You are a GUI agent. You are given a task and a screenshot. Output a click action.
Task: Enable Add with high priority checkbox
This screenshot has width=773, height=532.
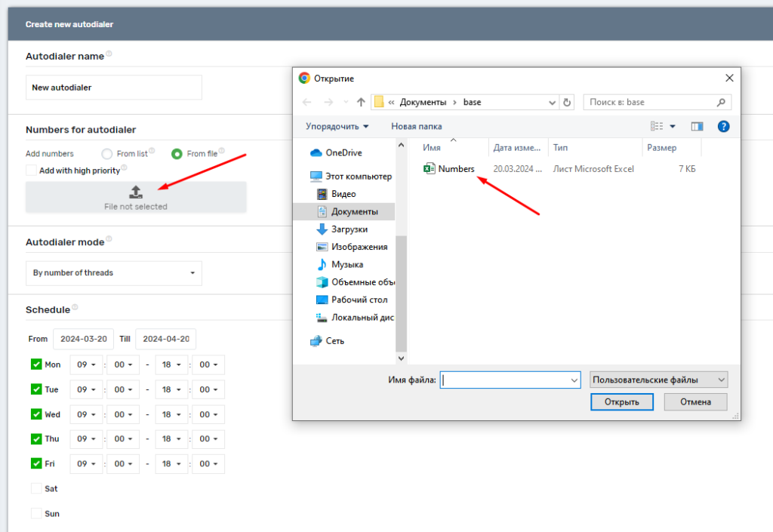click(x=31, y=171)
